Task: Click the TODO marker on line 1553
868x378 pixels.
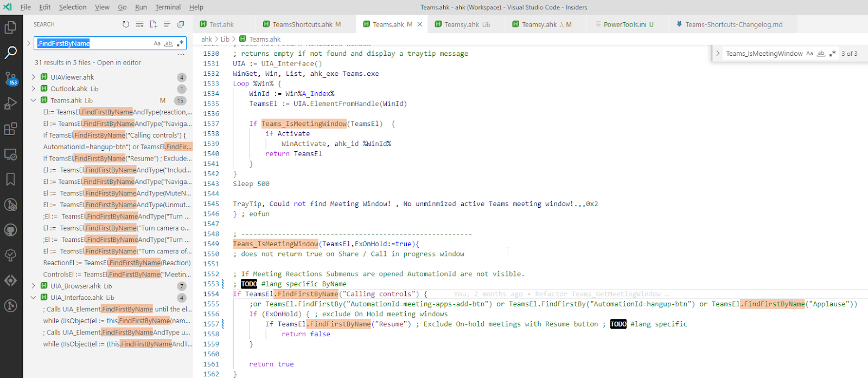Action: (249, 284)
